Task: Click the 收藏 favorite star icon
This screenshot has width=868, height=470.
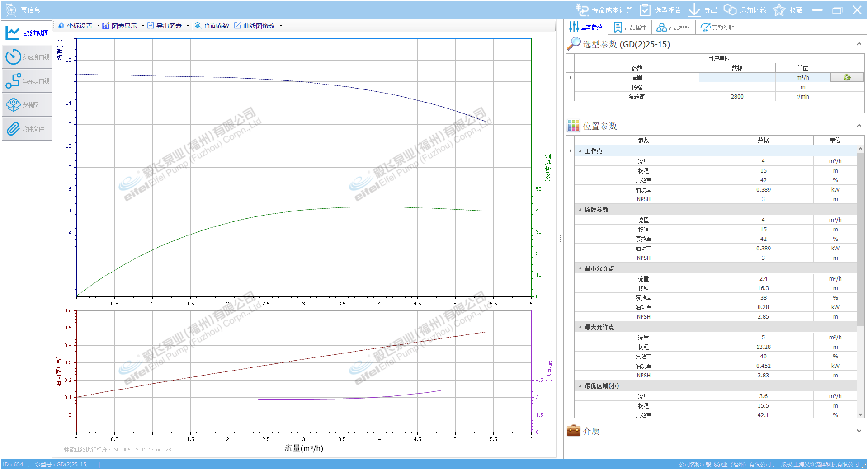Action: pyautogui.click(x=779, y=10)
